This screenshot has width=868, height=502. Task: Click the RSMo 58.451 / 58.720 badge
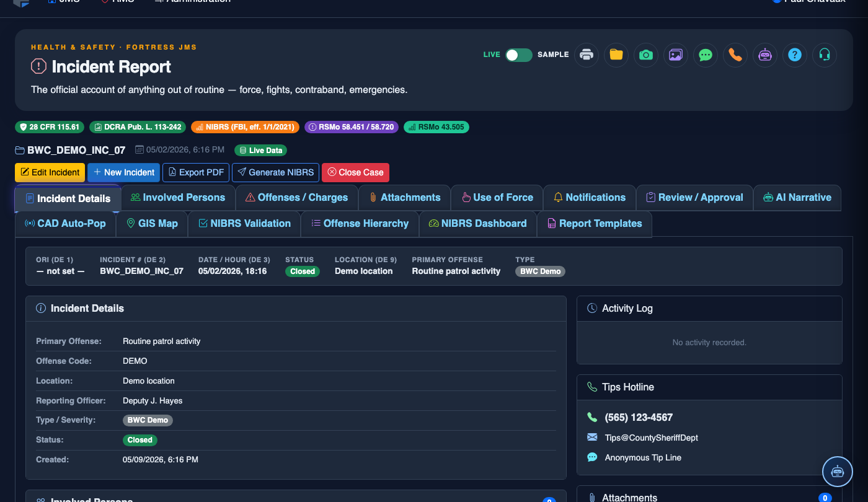tap(352, 127)
